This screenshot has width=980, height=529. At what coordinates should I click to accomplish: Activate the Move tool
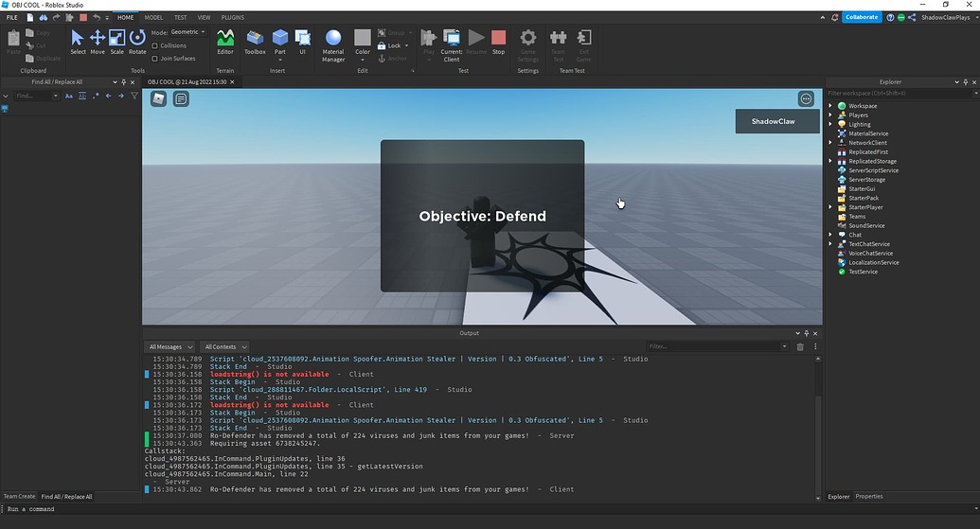click(x=98, y=43)
